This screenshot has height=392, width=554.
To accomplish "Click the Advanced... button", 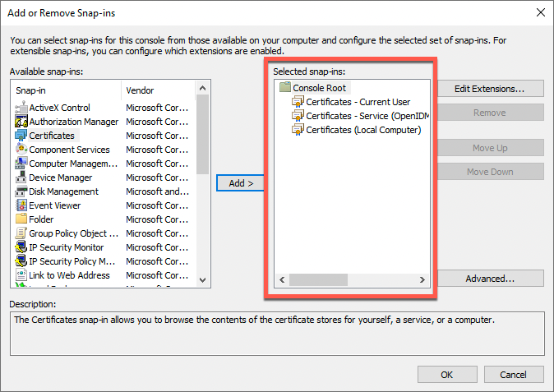I will (490, 279).
